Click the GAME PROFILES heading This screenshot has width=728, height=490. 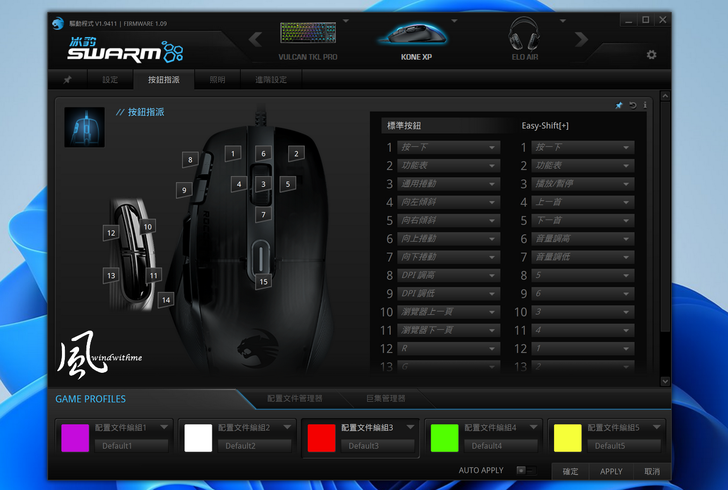click(x=91, y=399)
